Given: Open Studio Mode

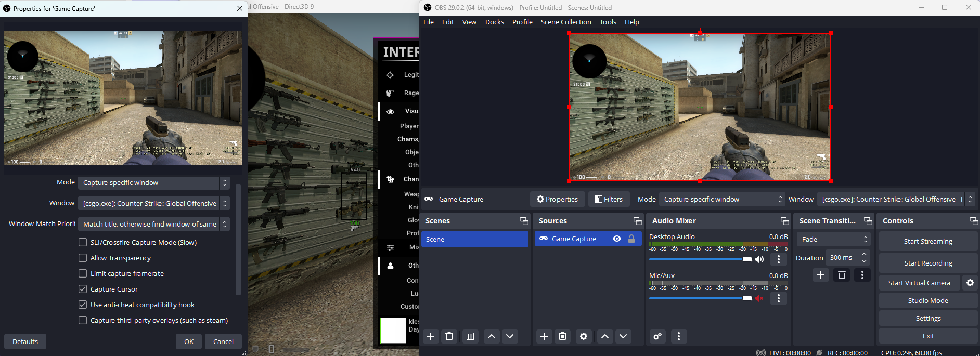Looking at the screenshot, I should coord(928,300).
